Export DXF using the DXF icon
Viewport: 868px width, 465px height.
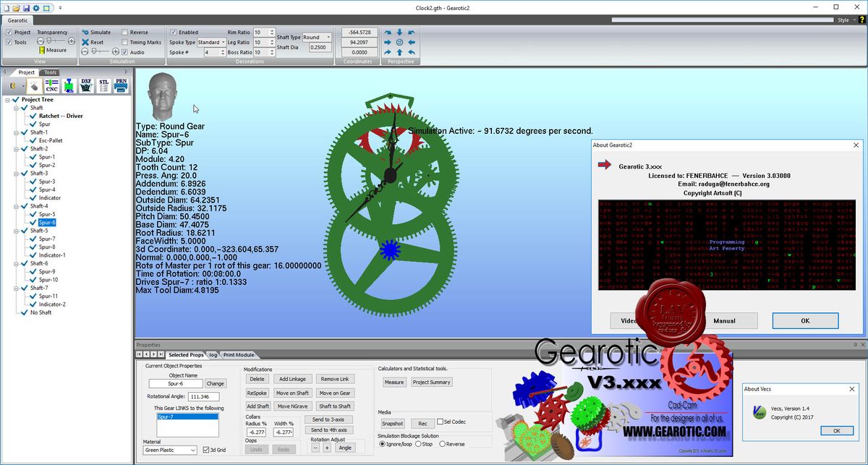(x=86, y=85)
